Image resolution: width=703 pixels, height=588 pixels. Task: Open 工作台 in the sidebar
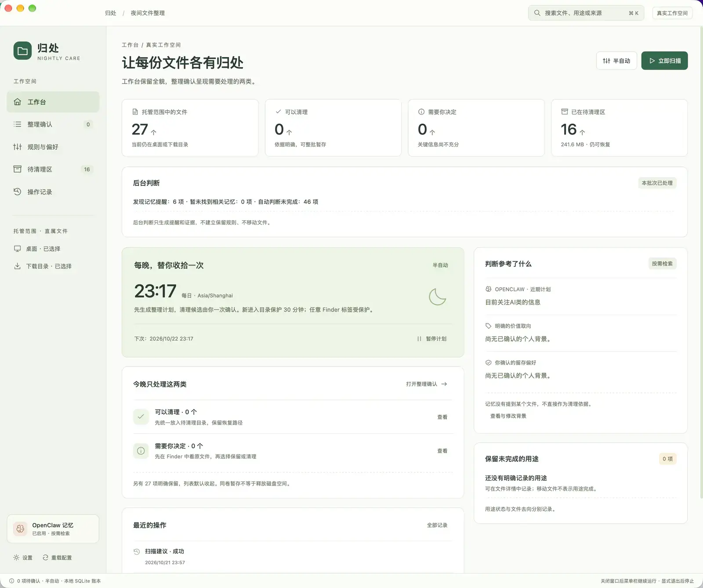[x=53, y=102]
